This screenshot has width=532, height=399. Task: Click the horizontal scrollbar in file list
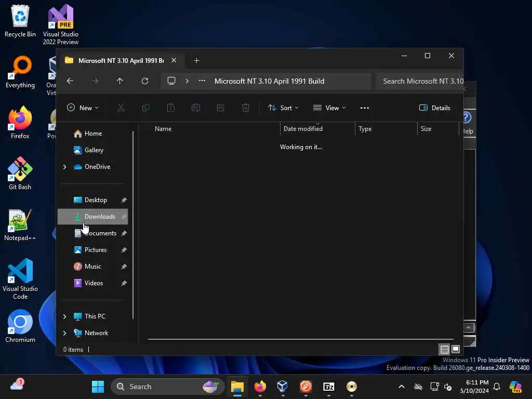[301, 339]
